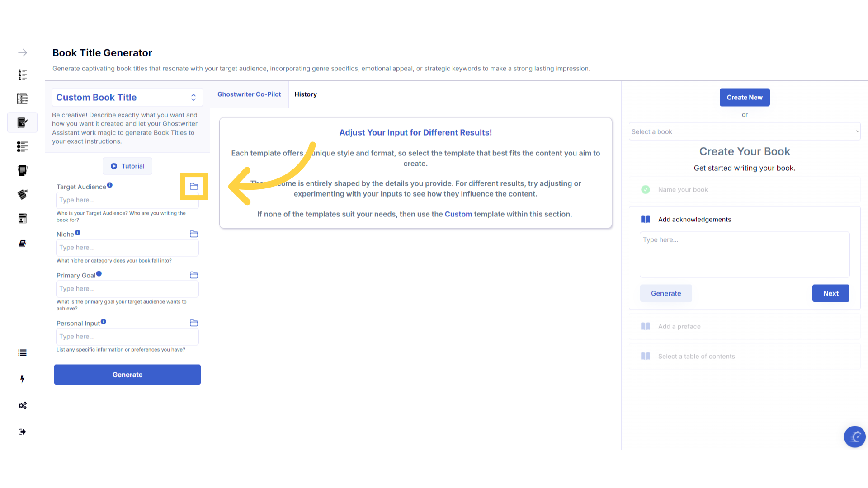Click the lightning bolt sidebar icon
Image resolution: width=868 pixels, height=488 pixels.
pos(22,379)
